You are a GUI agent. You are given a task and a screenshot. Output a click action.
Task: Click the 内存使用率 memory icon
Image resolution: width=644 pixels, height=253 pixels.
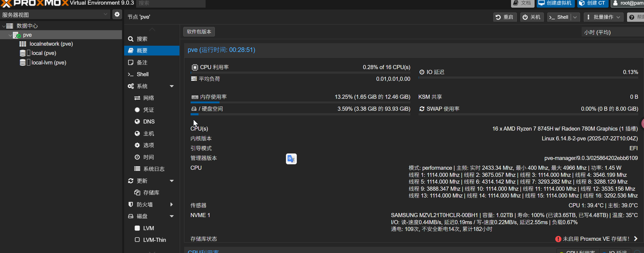195,97
